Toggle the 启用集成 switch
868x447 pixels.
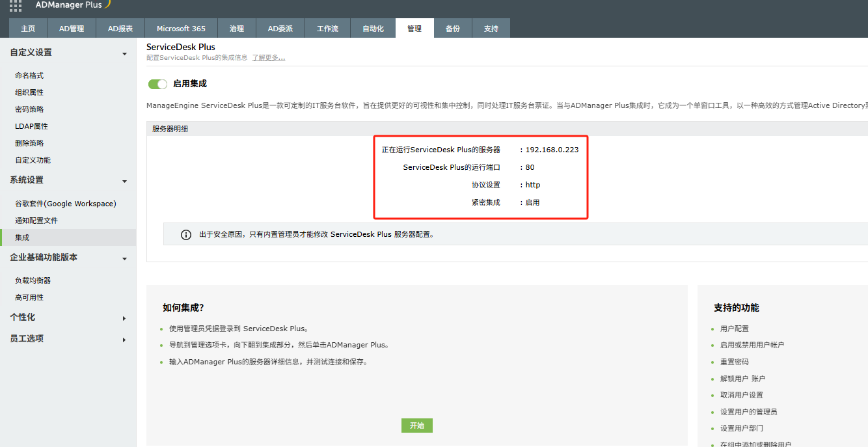(x=157, y=84)
